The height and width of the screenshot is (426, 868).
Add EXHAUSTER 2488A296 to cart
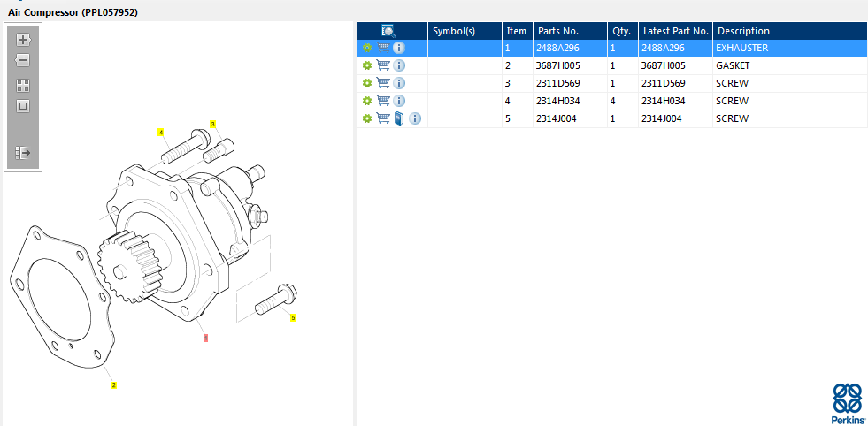383,48
